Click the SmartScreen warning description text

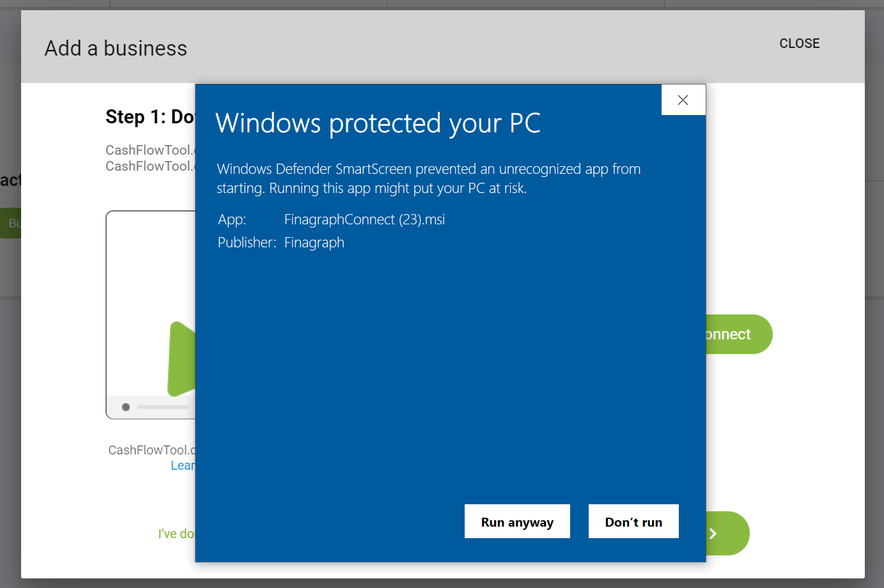click(428, 178)
